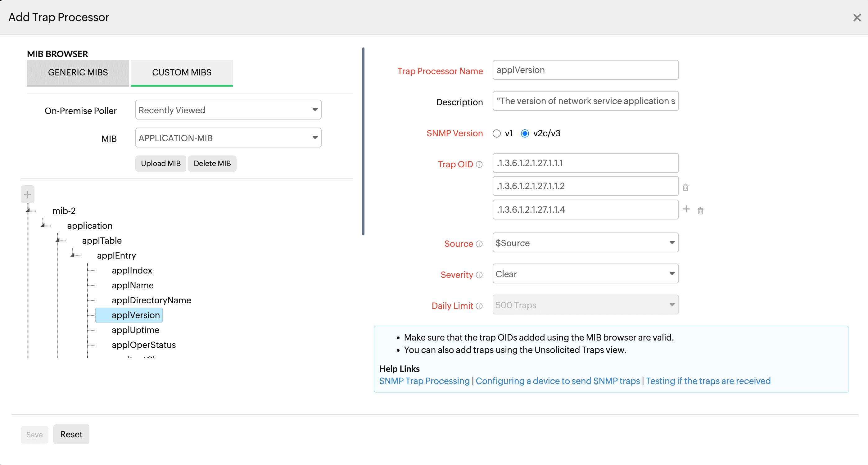
Task: Open the info tooltip beside Source
Action: tap(480, 244)
